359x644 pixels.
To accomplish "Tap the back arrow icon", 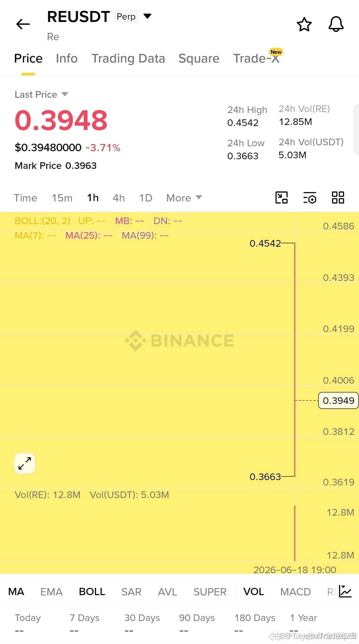I will pos(23,24).
